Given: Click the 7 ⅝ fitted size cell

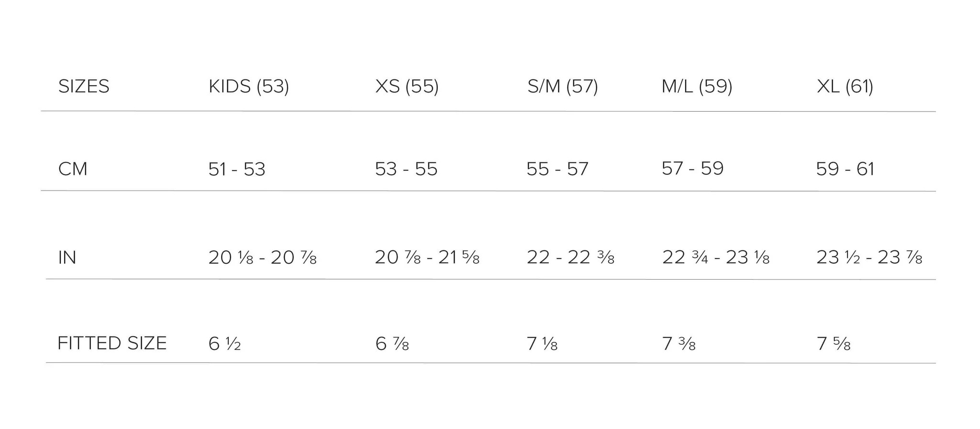Looking at the screenshot, I should point(833,344).
